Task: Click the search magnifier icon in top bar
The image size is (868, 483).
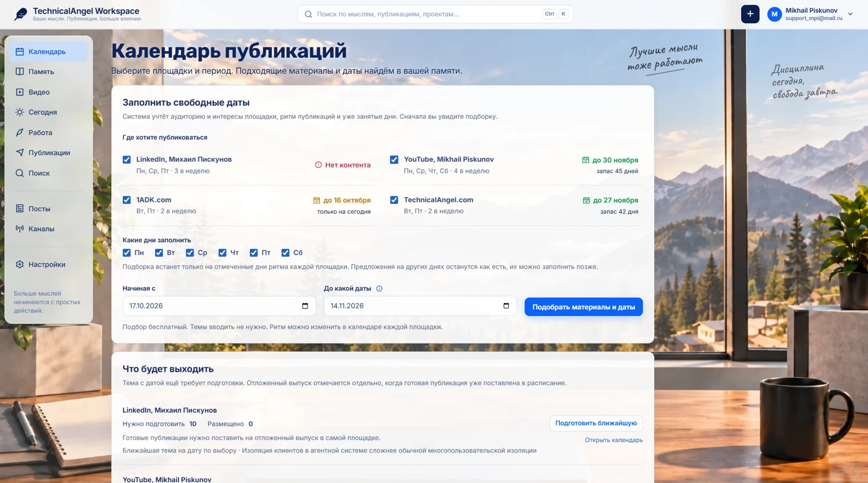Action: tap(308, 14)
